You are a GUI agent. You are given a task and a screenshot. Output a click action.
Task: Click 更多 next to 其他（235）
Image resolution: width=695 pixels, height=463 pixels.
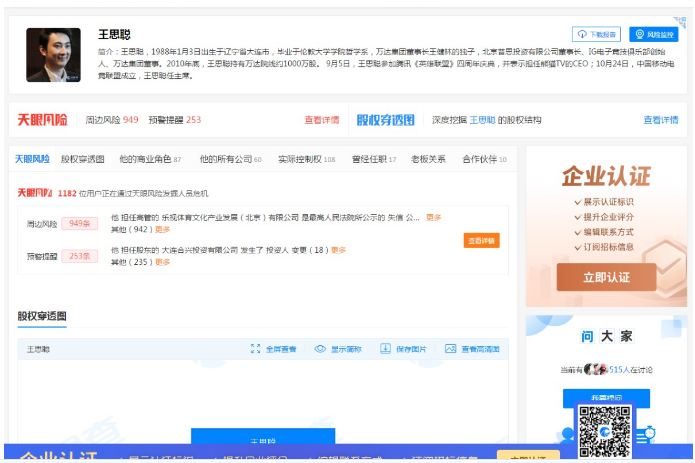coord(162,262)
